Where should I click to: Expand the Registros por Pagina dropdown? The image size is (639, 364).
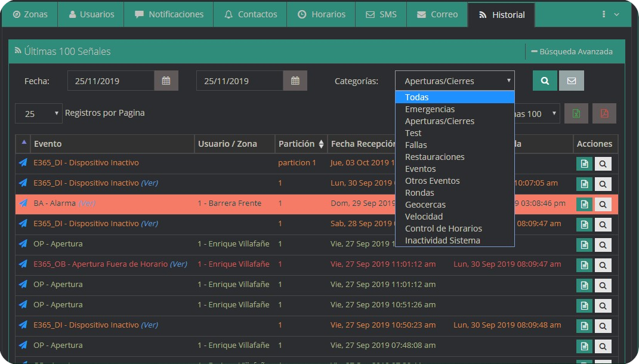tap(39, 113)
